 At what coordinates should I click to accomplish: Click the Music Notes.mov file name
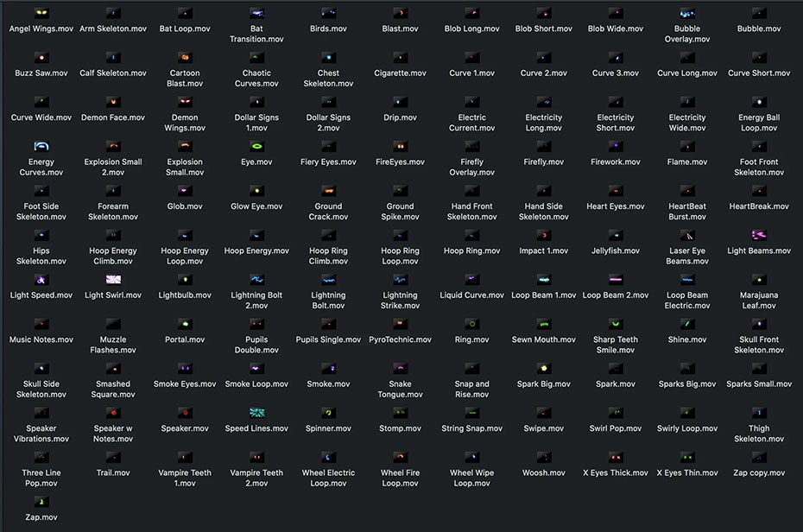coord(41,339)
